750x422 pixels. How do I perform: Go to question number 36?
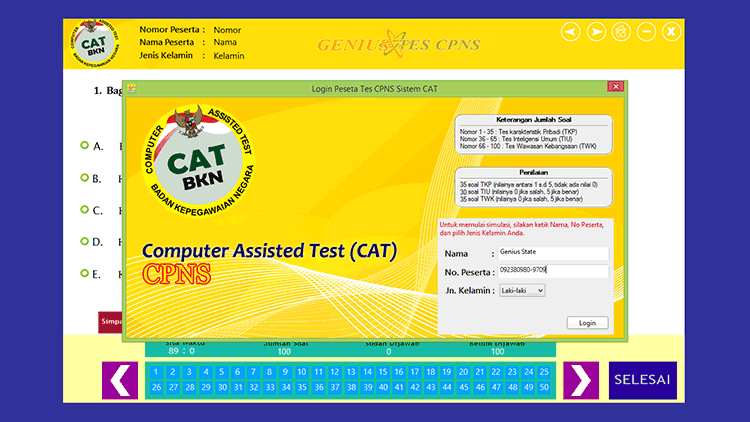(318, 388)
